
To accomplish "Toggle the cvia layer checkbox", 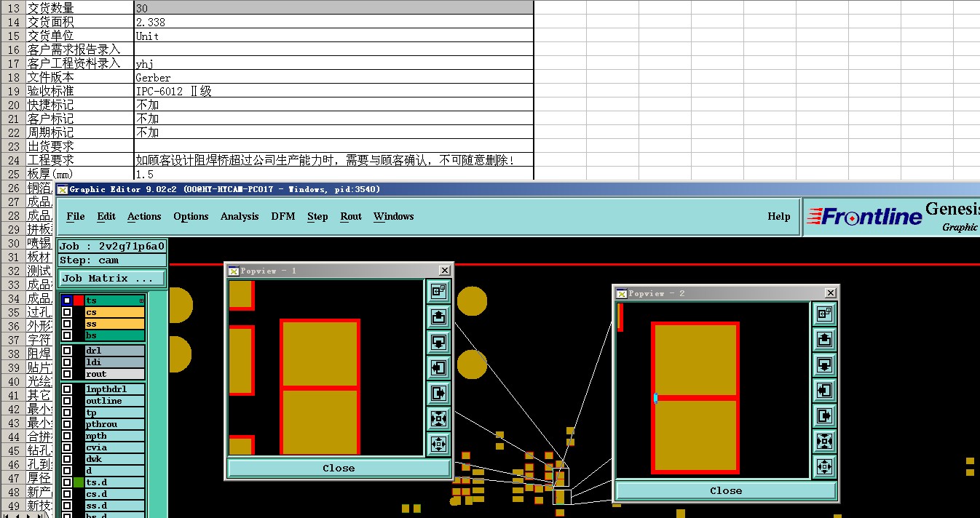I will [66, 447].
